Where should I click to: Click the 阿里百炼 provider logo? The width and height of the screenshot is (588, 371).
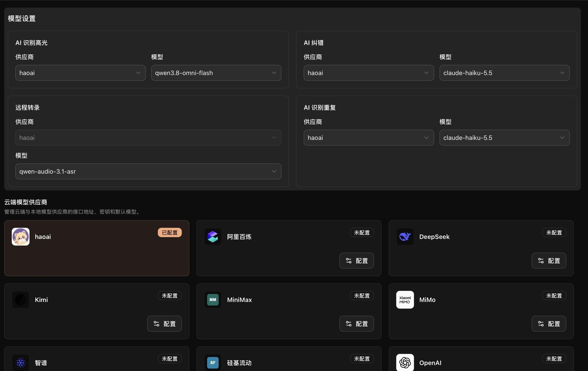click(213, 237)
